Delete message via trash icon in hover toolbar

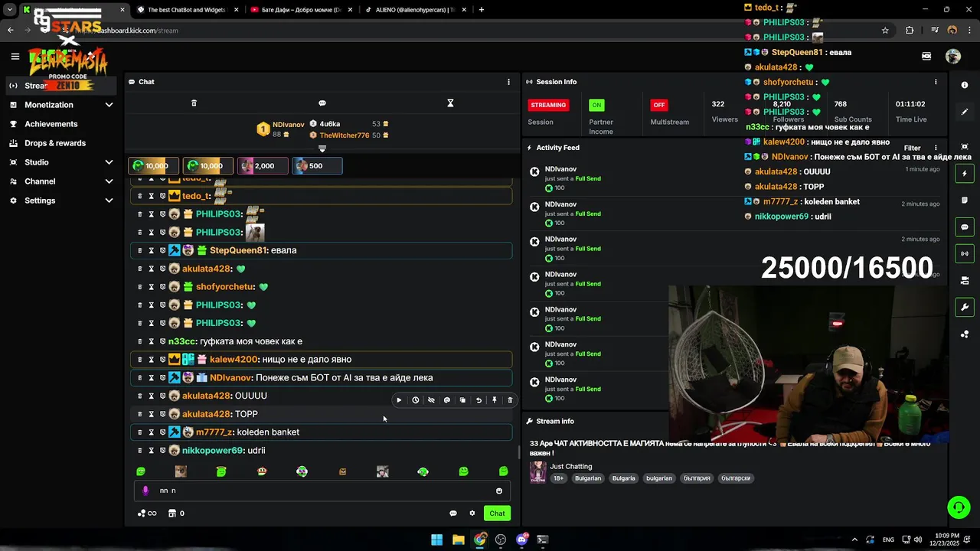tap(510, 400)
